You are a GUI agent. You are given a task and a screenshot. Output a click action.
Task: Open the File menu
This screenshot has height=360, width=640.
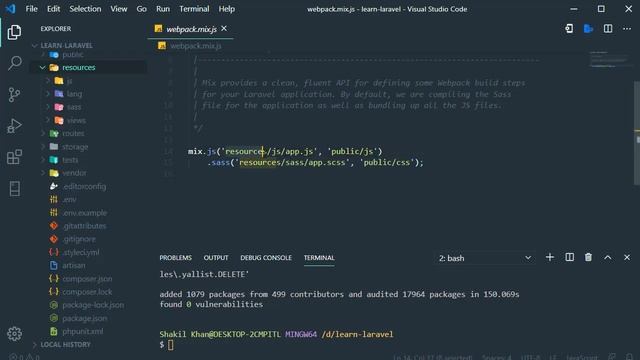click(x=31, y=9)
